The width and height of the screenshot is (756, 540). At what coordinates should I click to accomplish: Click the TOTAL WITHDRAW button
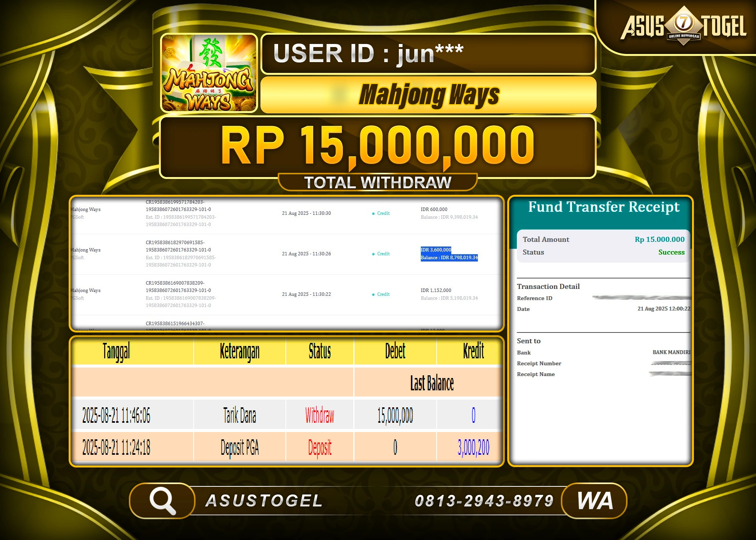click(378, 182)
